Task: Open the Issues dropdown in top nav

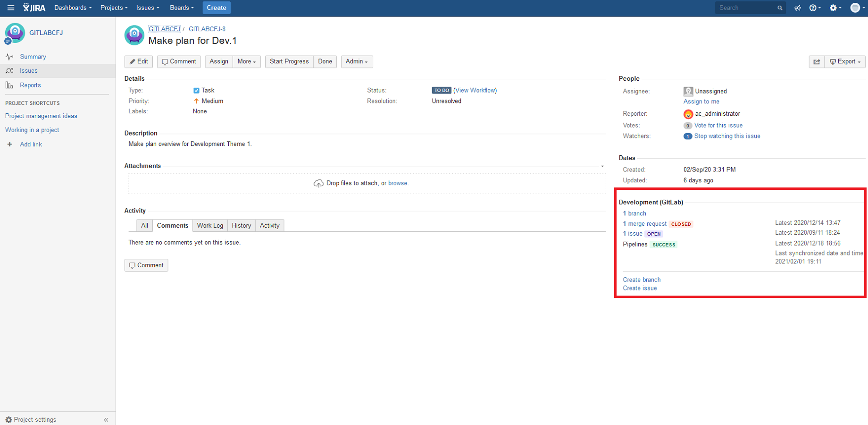Action: [148, 8]
